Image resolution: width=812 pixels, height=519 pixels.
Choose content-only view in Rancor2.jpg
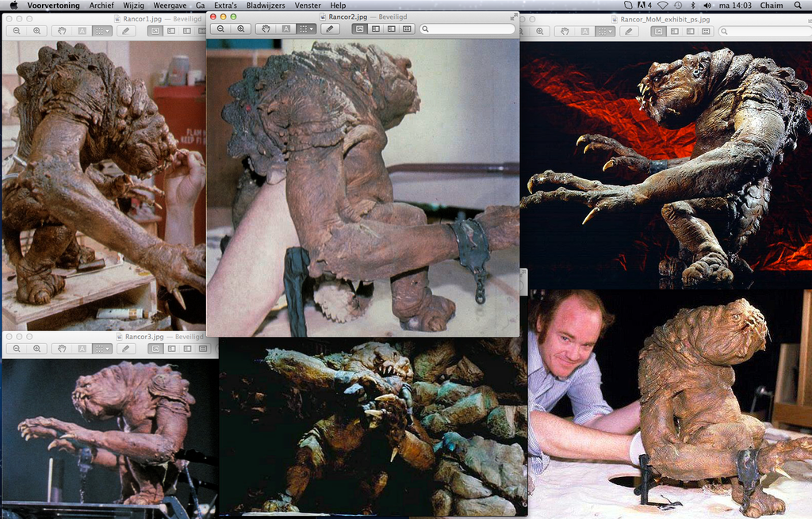(x=359, y=29)
